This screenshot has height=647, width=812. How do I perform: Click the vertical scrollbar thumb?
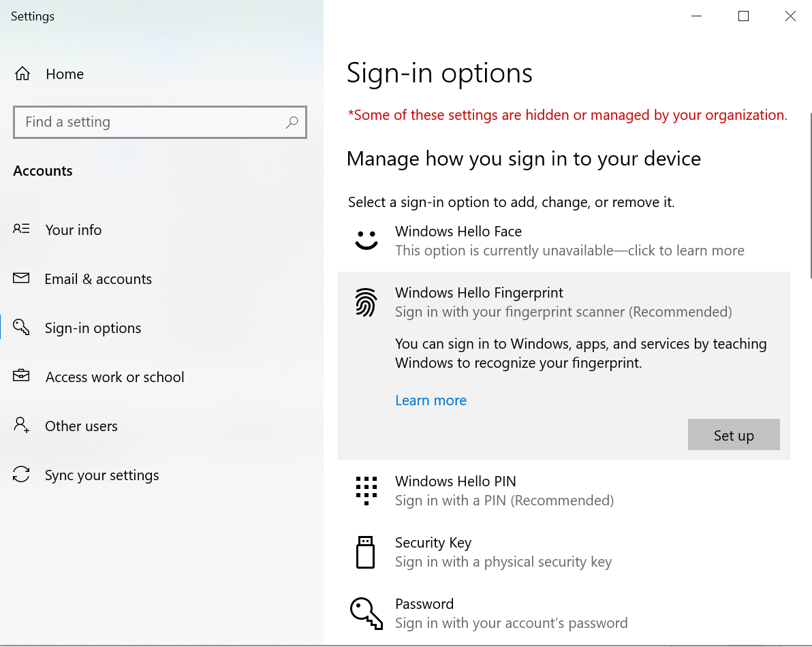810,195
